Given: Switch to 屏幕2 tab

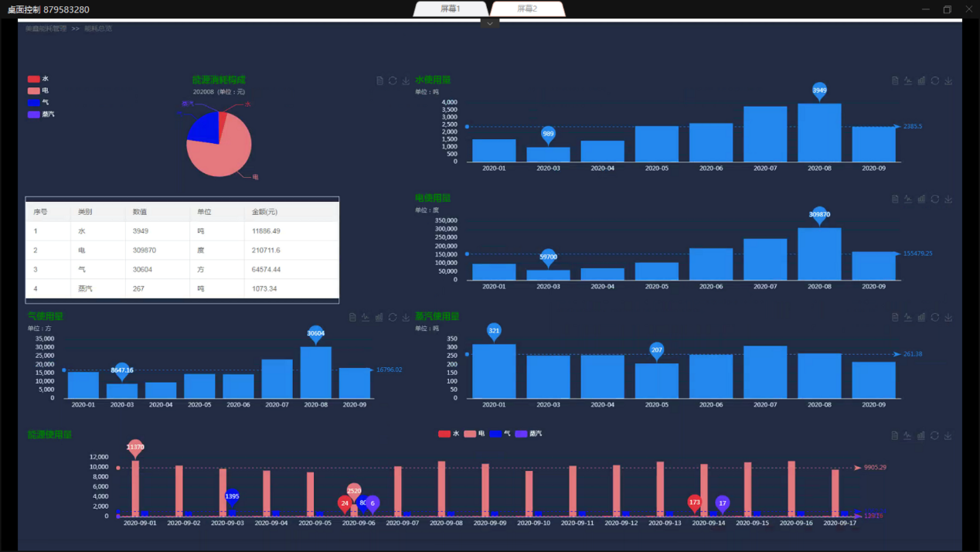Looking at the screenshot, I should pyautogui.click(x=527, y=9).
